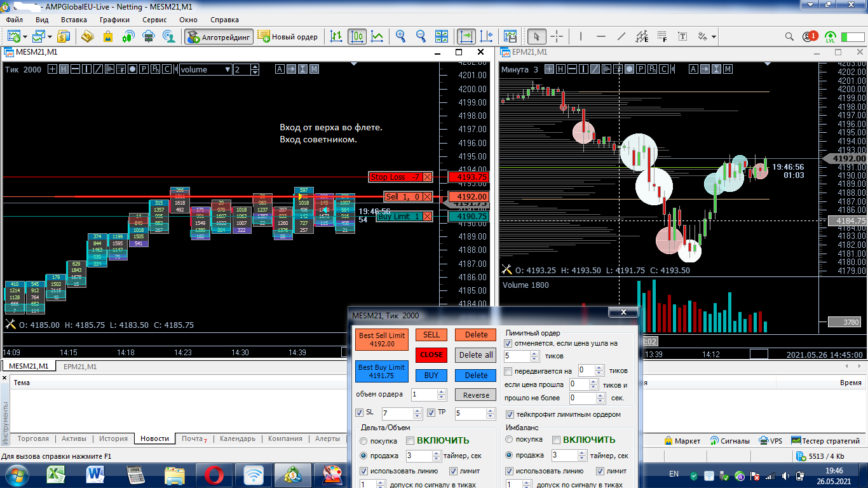This screenshot has width=868, height=488.
Task: Zoom in the chart with magnifier plus
Action: pyautogui.click(x=400, y=37)
